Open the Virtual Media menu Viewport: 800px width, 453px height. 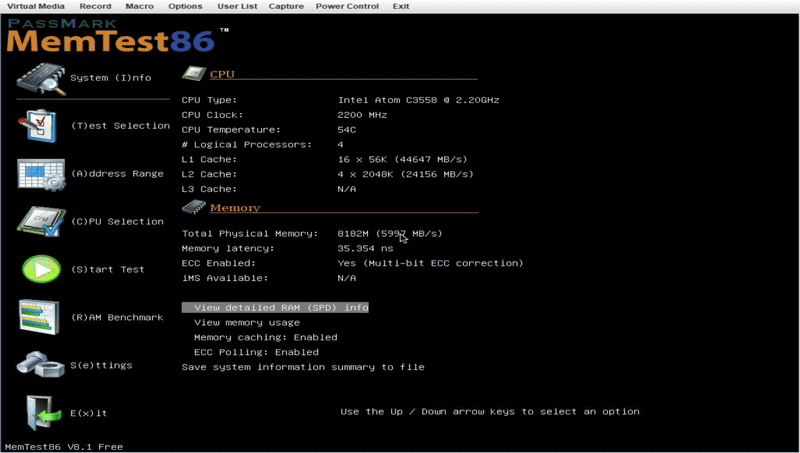click(36, 6)
